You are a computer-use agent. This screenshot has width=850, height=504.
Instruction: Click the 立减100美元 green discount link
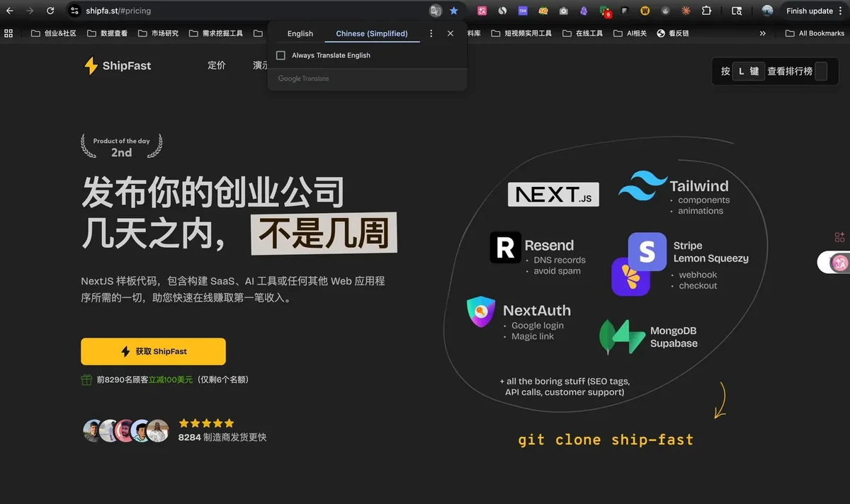171,380
